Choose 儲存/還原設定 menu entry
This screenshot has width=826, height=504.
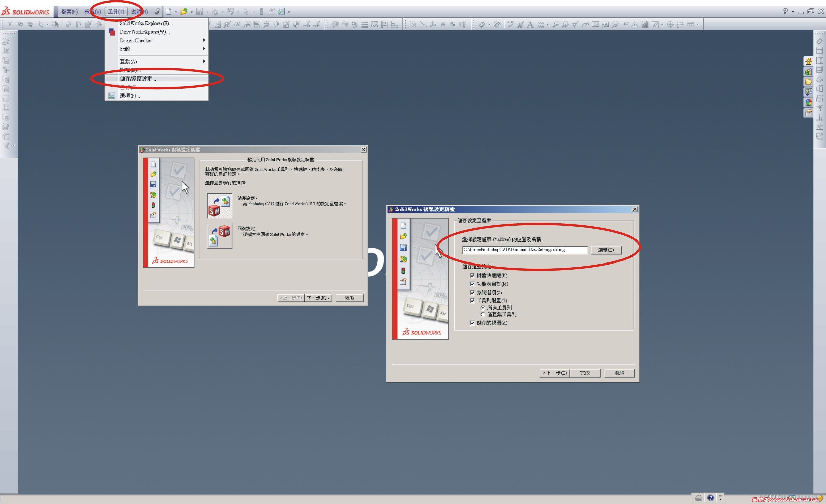pyautogui.click(x=156, y=79)
